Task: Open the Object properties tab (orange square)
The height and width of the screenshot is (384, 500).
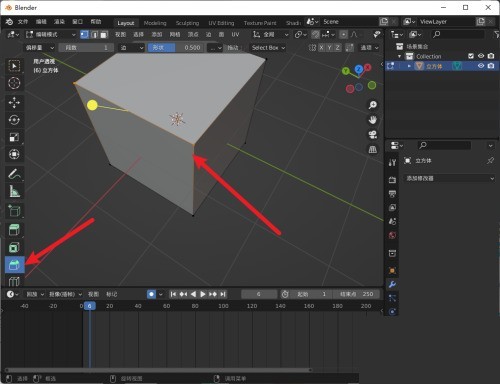Action: click(x=392, y=270)
